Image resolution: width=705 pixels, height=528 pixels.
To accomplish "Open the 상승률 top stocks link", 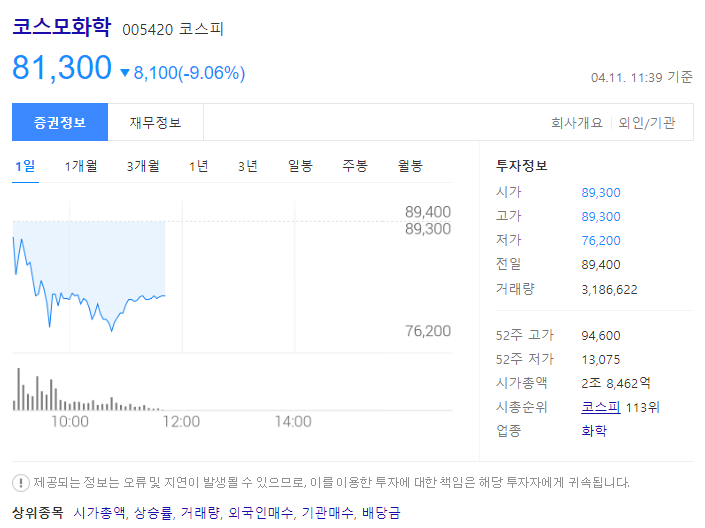I will (x=153, y=512).
